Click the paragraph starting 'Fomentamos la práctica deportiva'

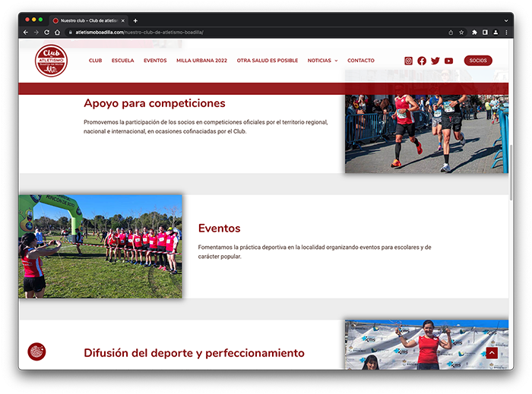pyautogui.click(x=315, y=252)
